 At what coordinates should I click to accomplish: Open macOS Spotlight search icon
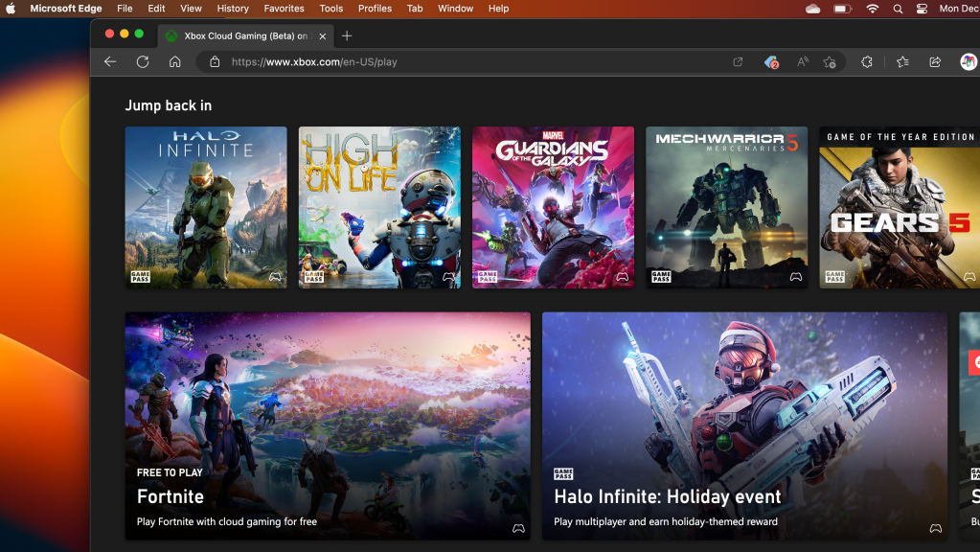[x=898, y=9]
